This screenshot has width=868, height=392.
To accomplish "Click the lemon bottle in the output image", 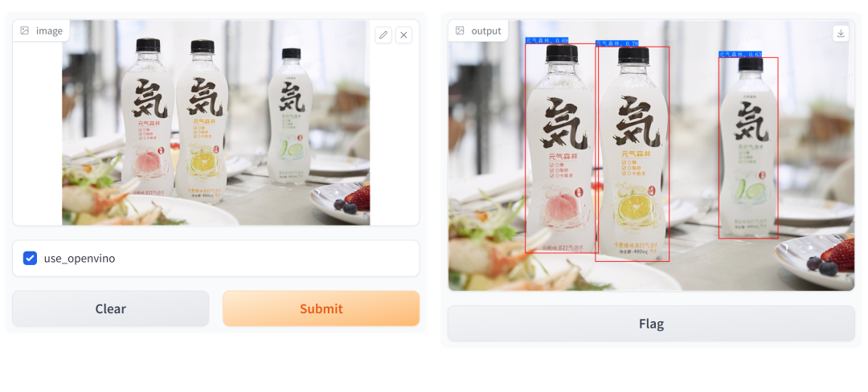I will [633, 153].
